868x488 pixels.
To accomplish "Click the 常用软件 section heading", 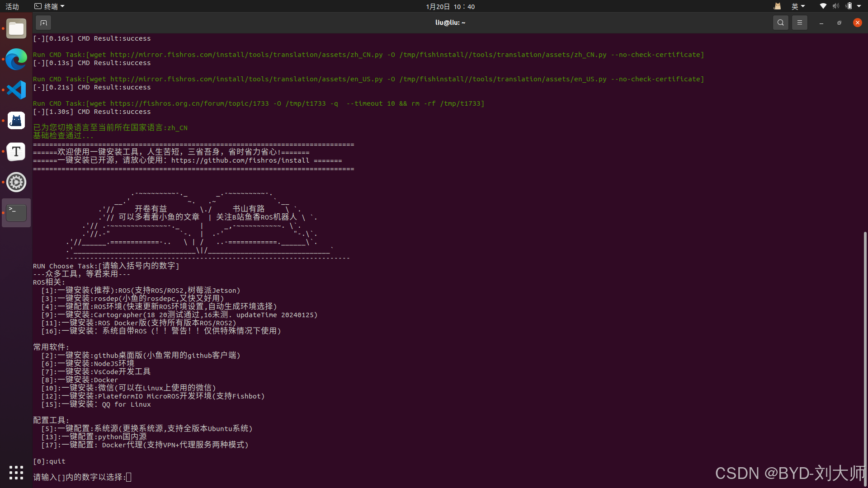I will click(51, 347).
